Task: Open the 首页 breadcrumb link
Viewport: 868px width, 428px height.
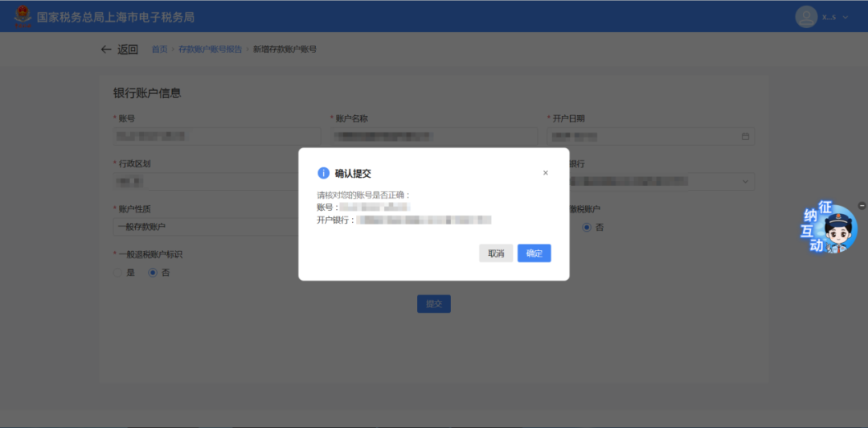Action: pos(159,49)
